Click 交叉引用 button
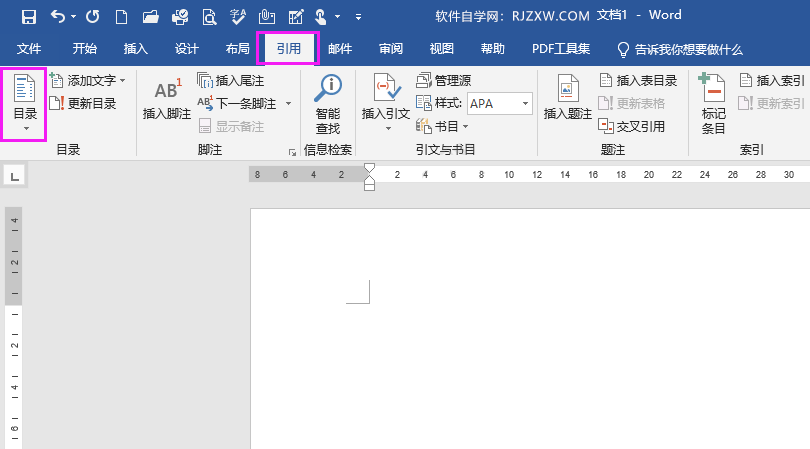Viewport: 810px width, 449px height. coord(631,126)
